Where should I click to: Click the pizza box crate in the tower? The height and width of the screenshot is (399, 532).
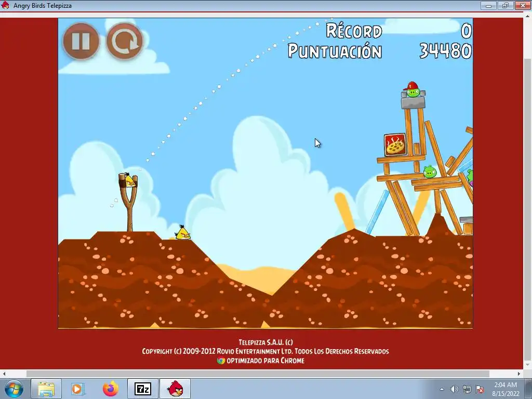click(x=395, y=145)
